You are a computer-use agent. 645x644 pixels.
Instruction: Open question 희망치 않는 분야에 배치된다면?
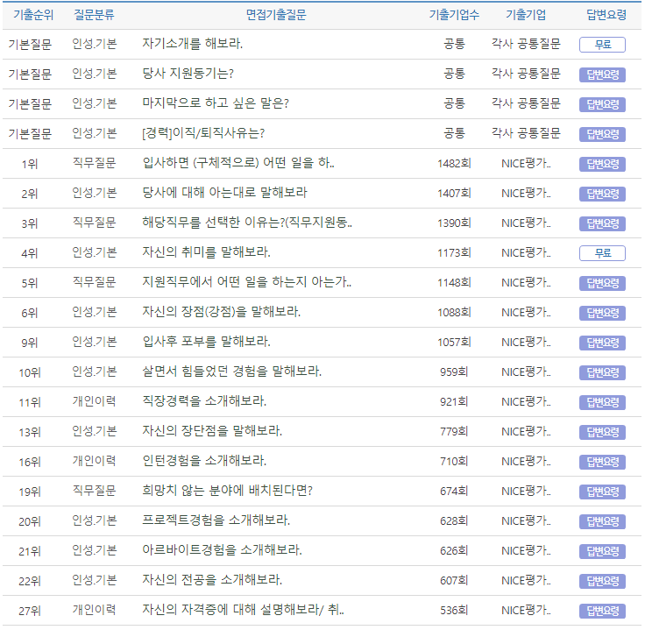(227, 491)
